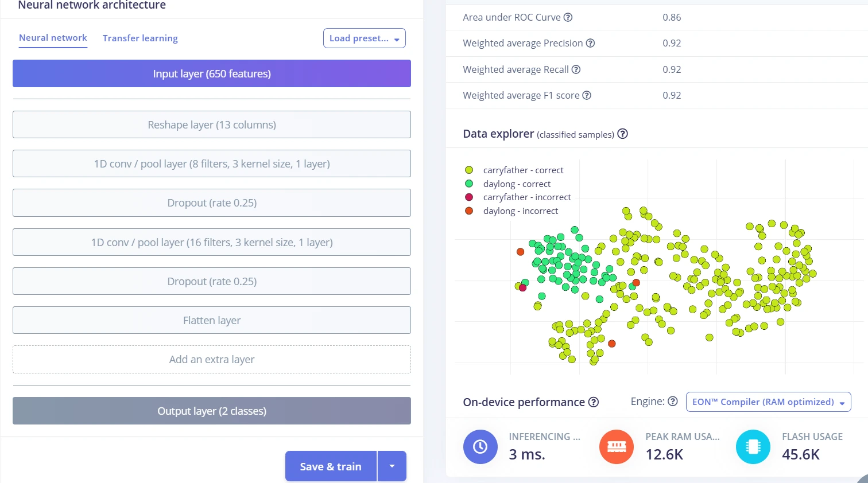Viewport: 868px width, 483px height.
Task: Open help for Weighted average Recall
Action: tap(576, 69)
